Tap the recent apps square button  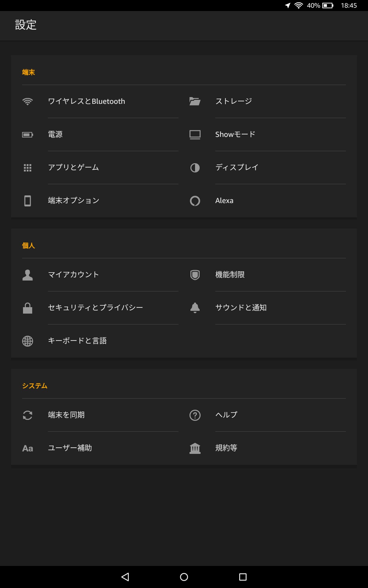[x=243, y=577]
